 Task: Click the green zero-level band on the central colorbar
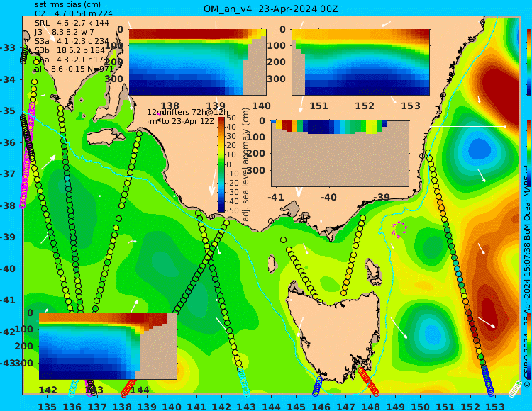click(x=221, y=164)
